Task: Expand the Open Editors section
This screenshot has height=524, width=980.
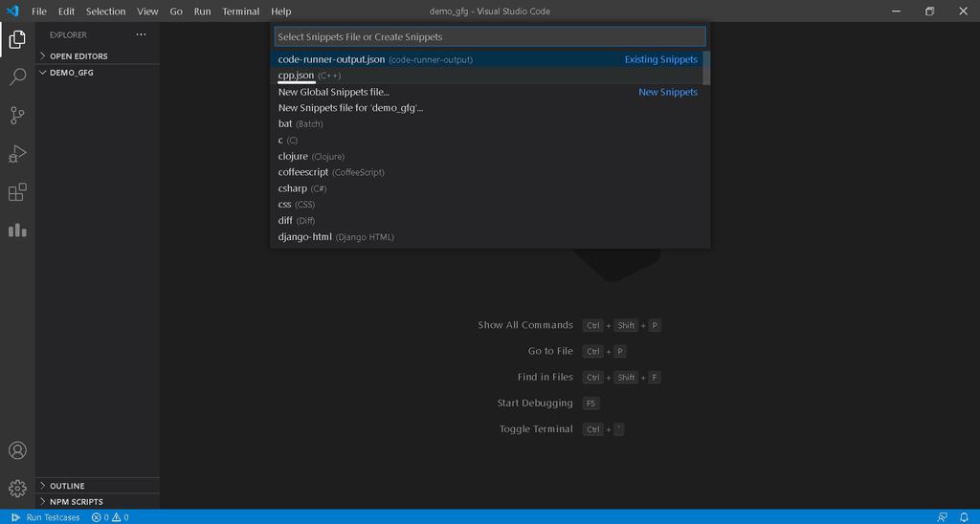Action: (97, 56)
